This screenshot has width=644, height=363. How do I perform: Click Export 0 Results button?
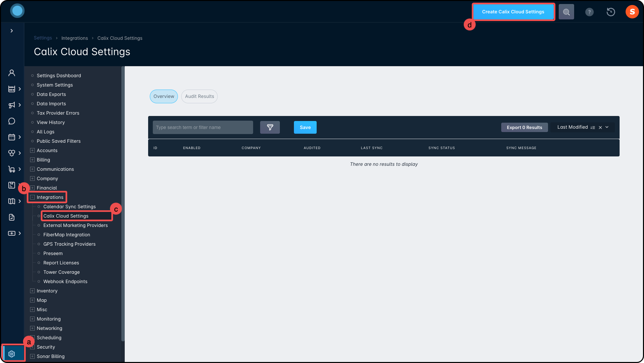(x=524, y=127)
